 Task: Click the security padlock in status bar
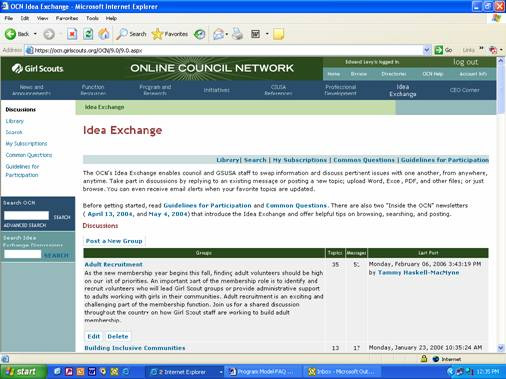[x=424, y=359]
